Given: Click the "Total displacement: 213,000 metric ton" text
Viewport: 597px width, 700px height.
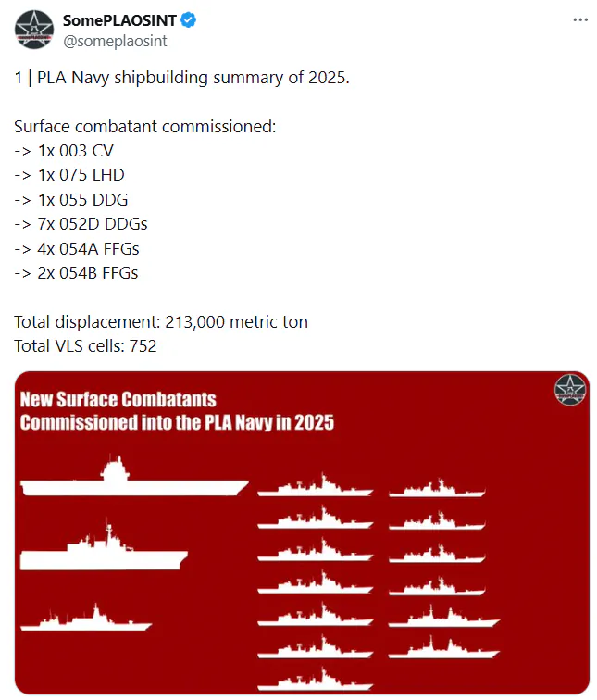Looking at the screenshot, I should click(161, 322).
